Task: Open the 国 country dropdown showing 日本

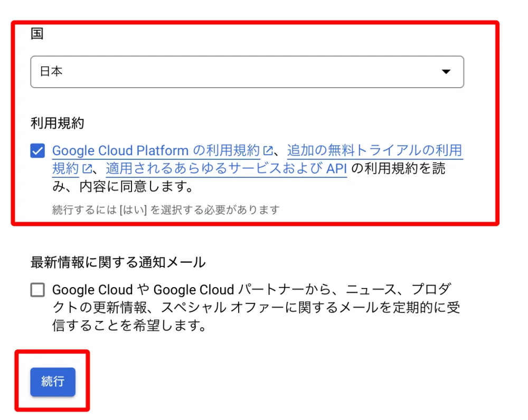Action: (247, 72)
